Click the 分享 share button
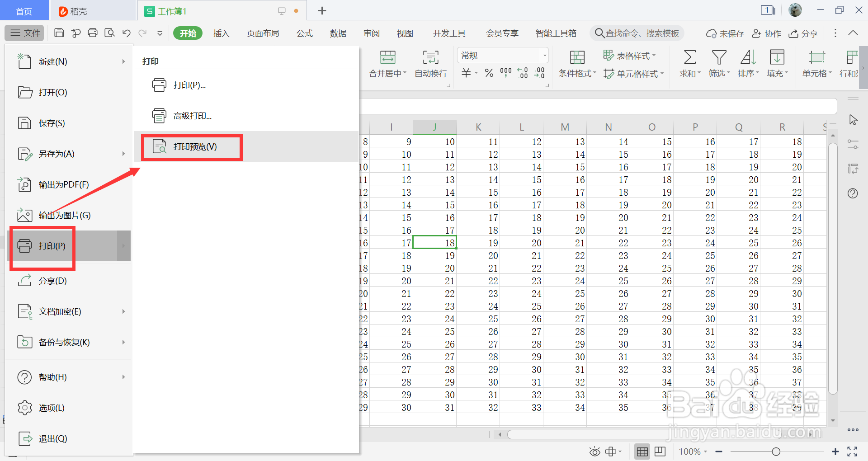Viewport: 868px width, 461px height. 803,33
